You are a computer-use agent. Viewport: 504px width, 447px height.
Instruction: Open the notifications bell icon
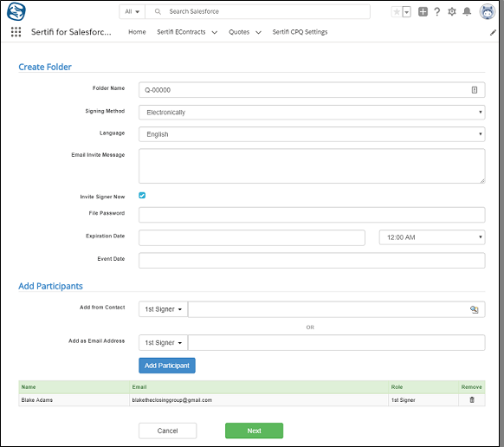[467, 12]
